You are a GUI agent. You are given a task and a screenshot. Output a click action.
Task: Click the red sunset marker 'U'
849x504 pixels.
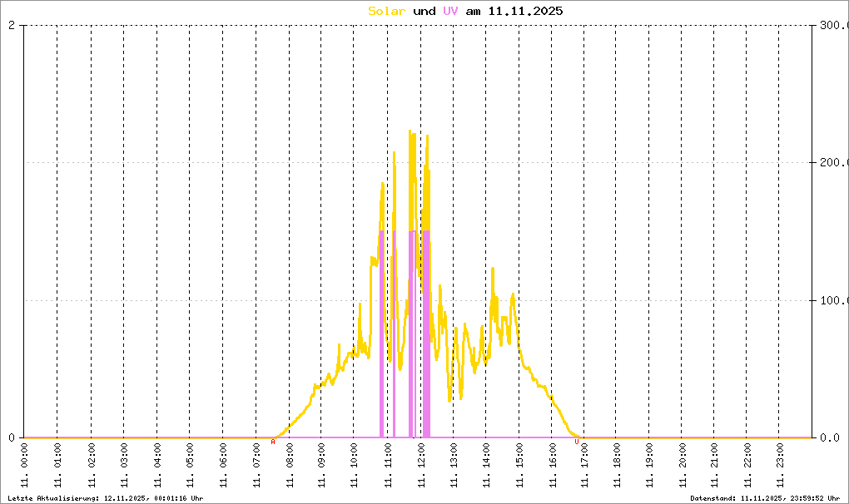[x=576, y=442]
